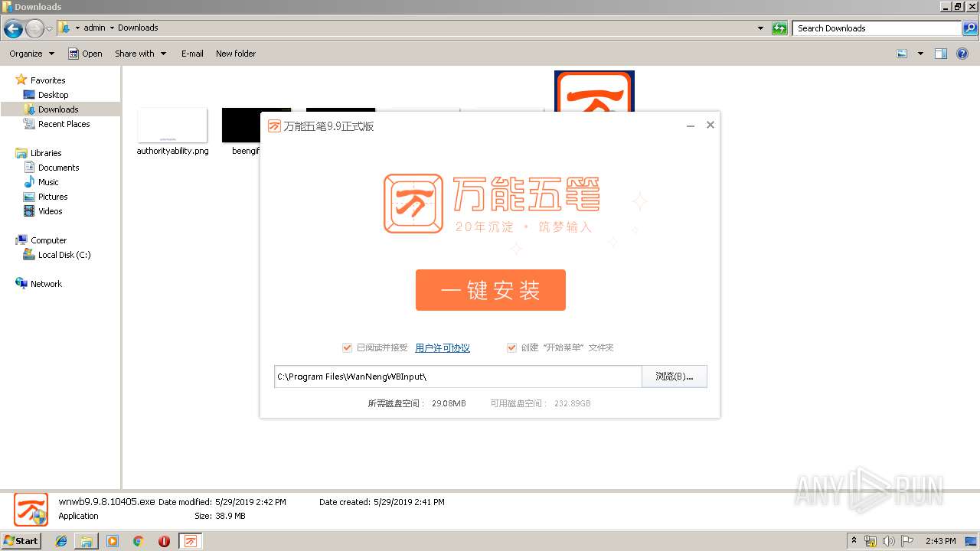Select Desktop under Favorites
980x551 pixels.
tap(53, 95)
